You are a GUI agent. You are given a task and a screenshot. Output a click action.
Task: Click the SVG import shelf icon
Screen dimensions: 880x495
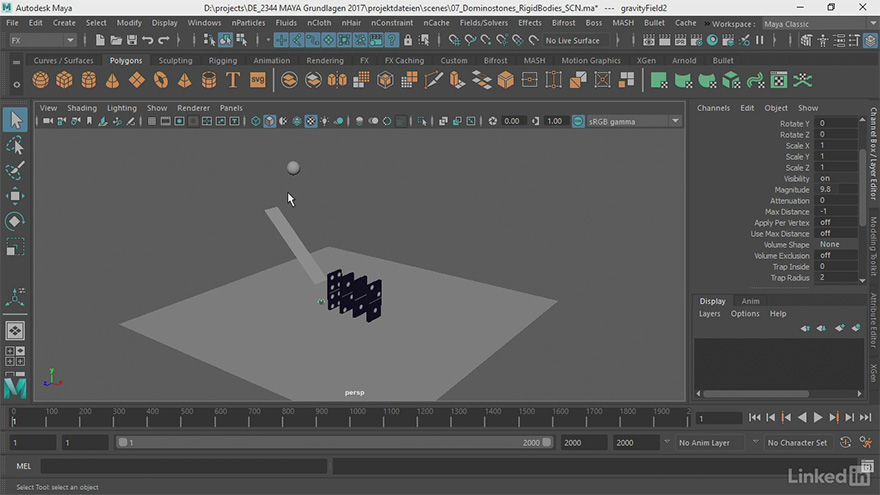pos(258,80)
